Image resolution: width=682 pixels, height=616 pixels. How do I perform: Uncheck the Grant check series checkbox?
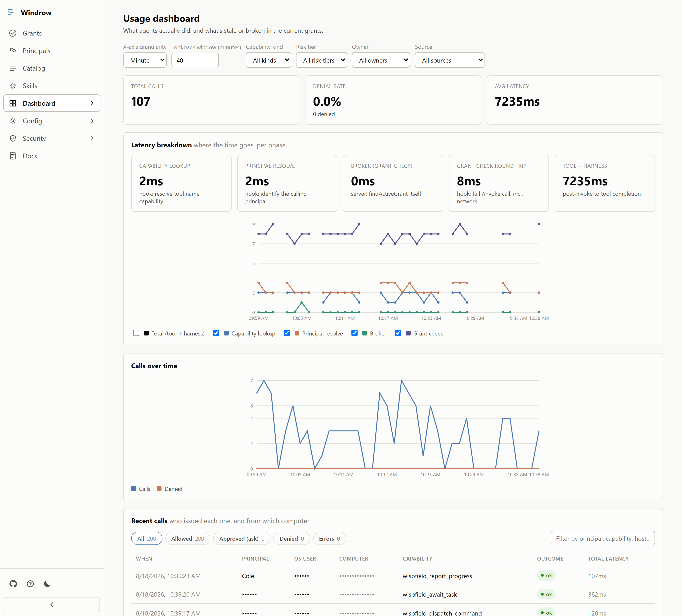click(x=398, y=333)
